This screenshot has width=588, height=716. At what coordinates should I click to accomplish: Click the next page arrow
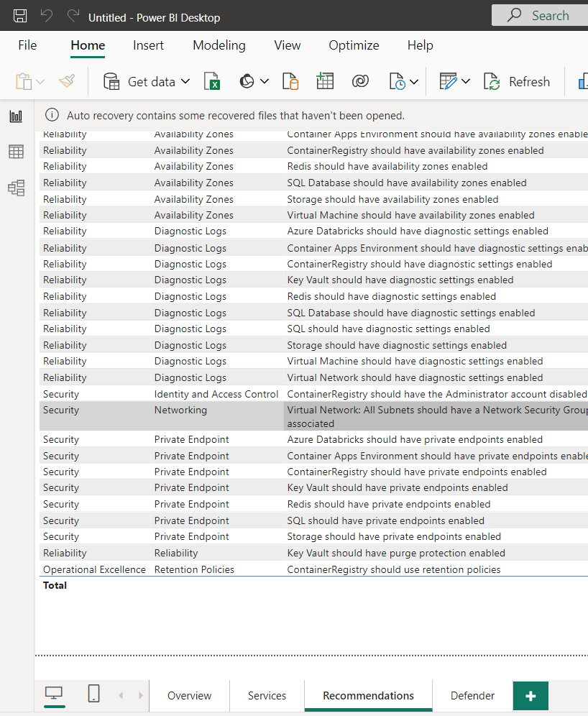tap(141, 695)
